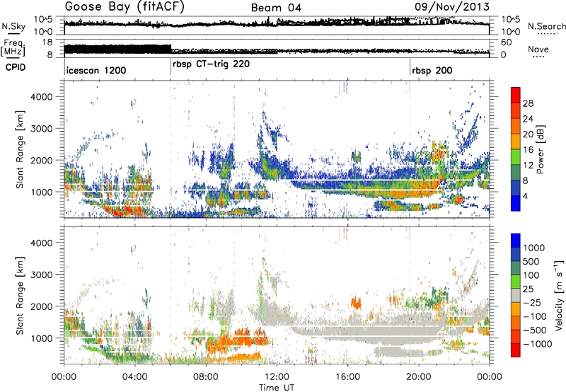Click the '60' tick on the Nave axis
The width and height of the screenshot is (566, 392).
tap(507, 42)
